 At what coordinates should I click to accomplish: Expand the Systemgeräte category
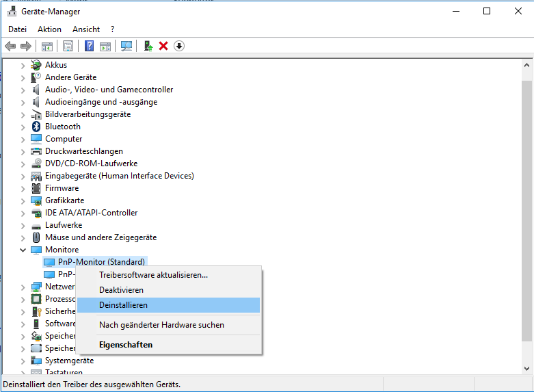[23, 361]
